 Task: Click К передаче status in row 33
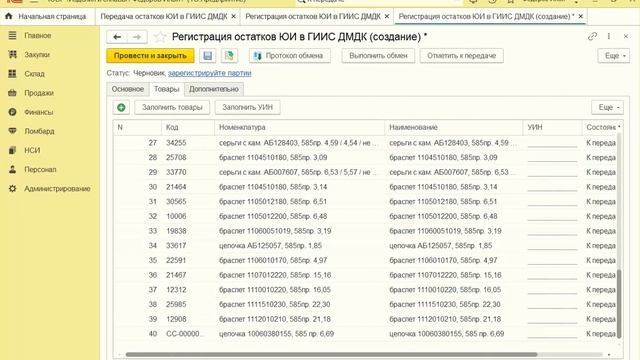click(601, 231)
